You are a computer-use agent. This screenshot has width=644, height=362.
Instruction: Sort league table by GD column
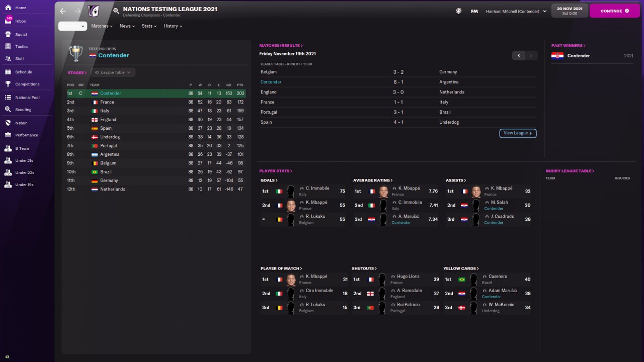[x=229, y=85]
